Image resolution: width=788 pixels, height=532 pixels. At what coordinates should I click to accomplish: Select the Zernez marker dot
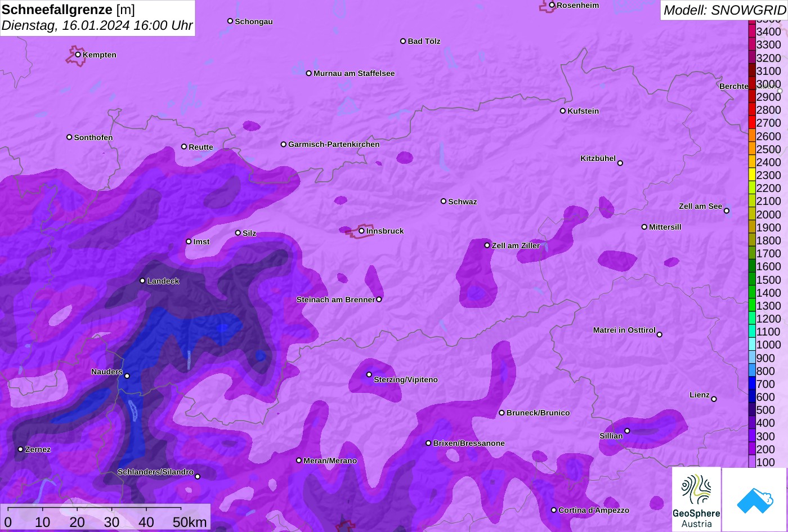(x=21, y=449)
